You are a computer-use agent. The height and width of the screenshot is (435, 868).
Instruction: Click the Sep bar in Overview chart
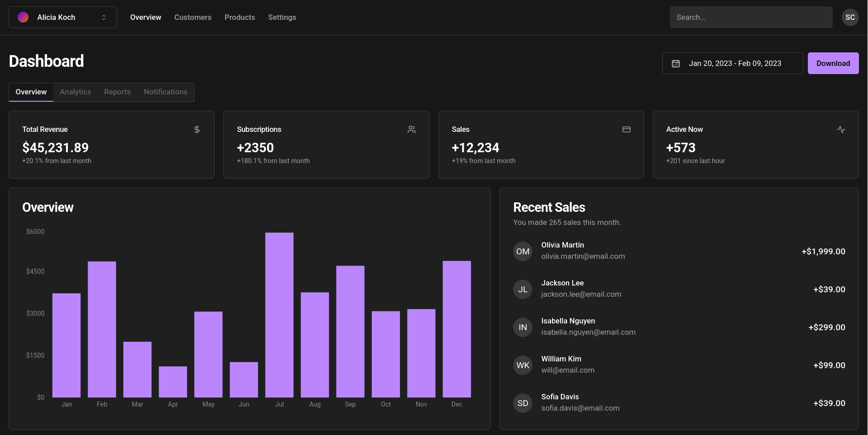[x=350, y=332]
